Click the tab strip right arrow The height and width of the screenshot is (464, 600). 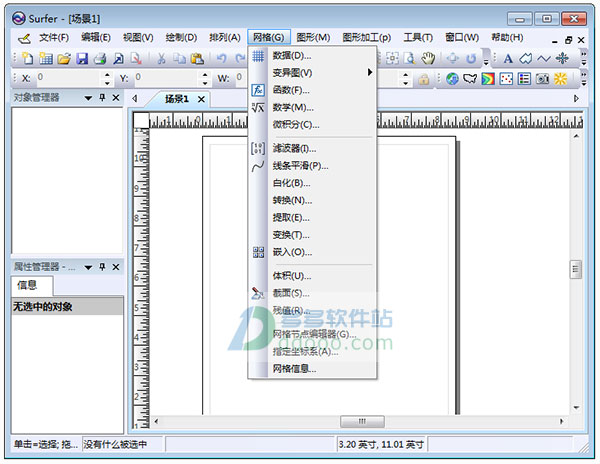[x=576, y=99]
